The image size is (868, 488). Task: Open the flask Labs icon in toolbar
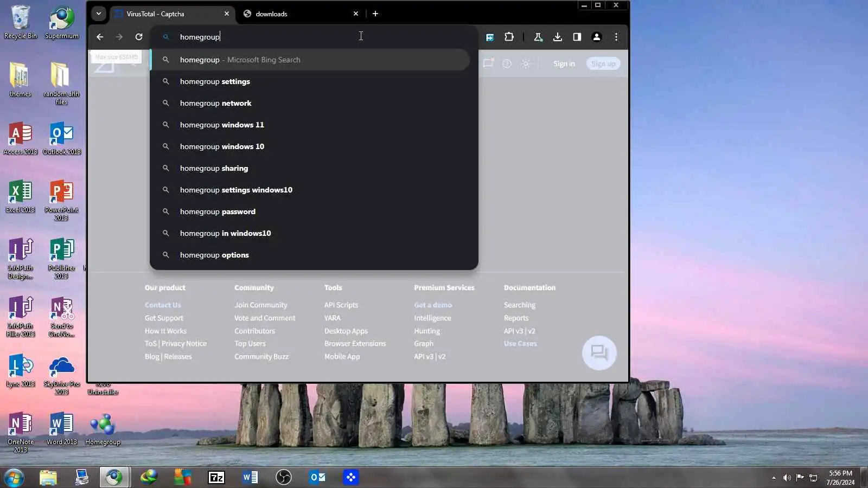[538, 37]
